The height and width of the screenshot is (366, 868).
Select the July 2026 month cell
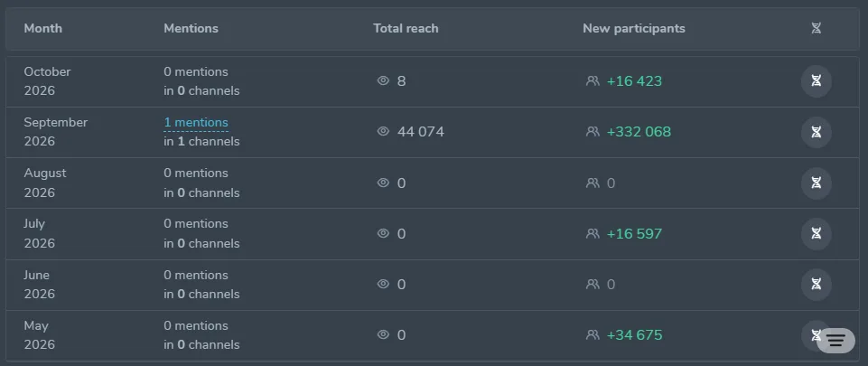click(40, 233)
